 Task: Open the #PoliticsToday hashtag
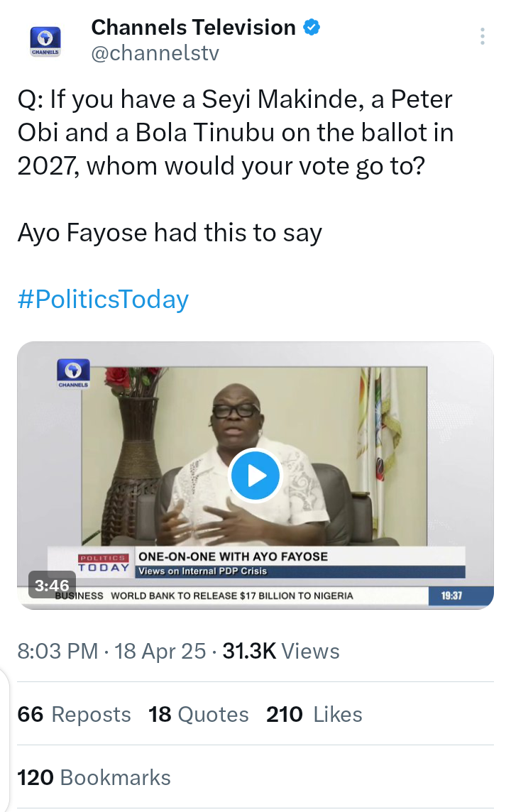[103, 300]
